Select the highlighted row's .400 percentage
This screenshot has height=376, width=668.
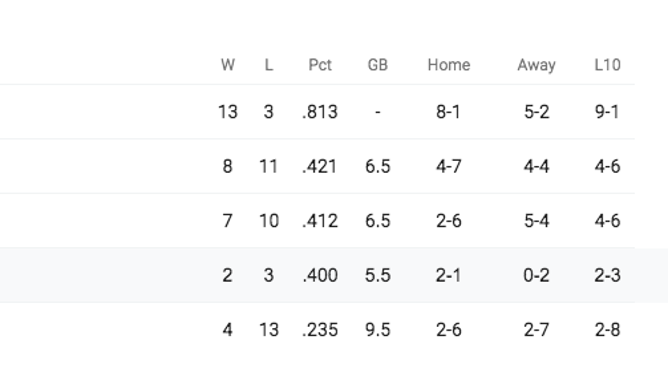coord(320,275)
